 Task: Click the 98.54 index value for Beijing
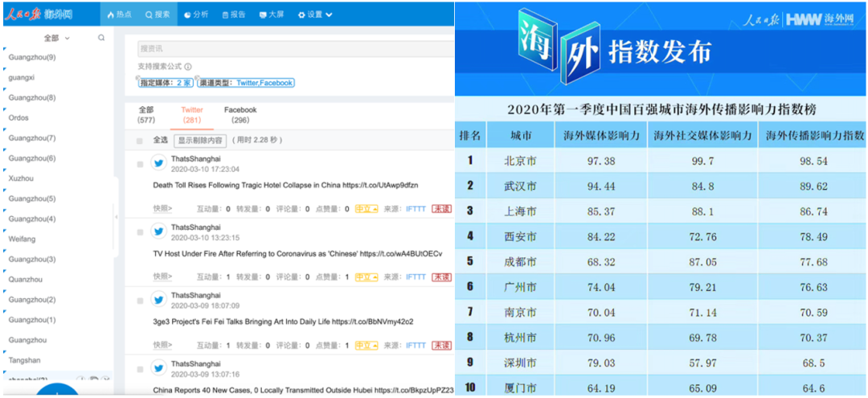point(813,161)
